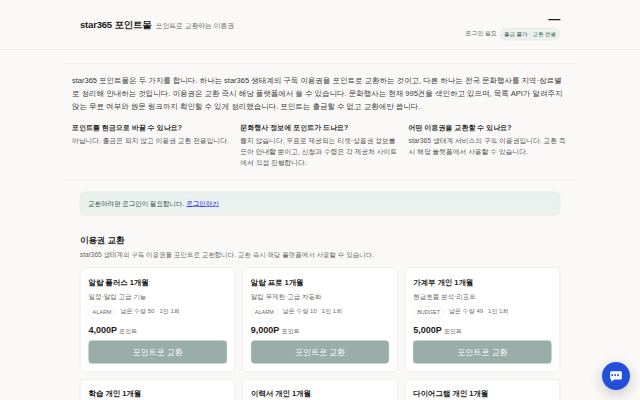Click the ALARM tag on 알람 플러스 card
The width and height of the screenshot is (640, 400).
[102, 312]
